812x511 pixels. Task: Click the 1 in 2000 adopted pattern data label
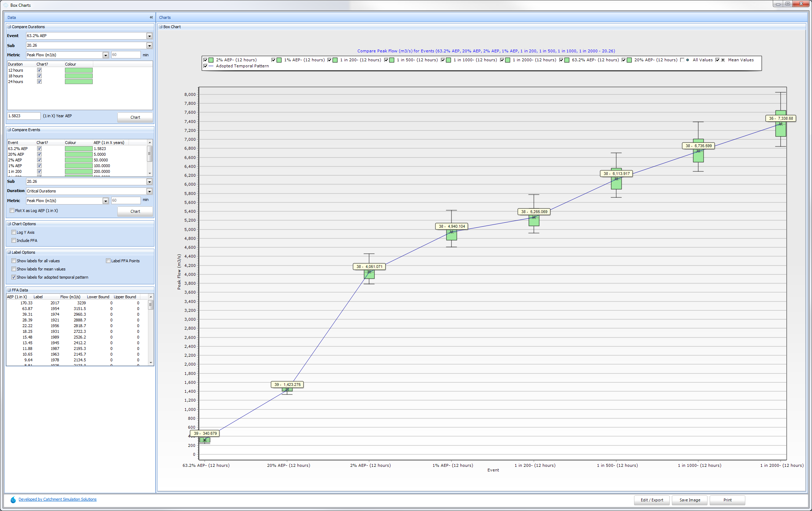pyautogui.click(x=781, y=118)
